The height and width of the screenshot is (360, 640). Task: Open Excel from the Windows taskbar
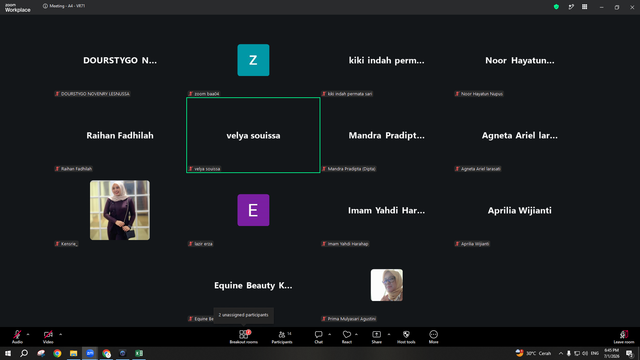[139, 353]
